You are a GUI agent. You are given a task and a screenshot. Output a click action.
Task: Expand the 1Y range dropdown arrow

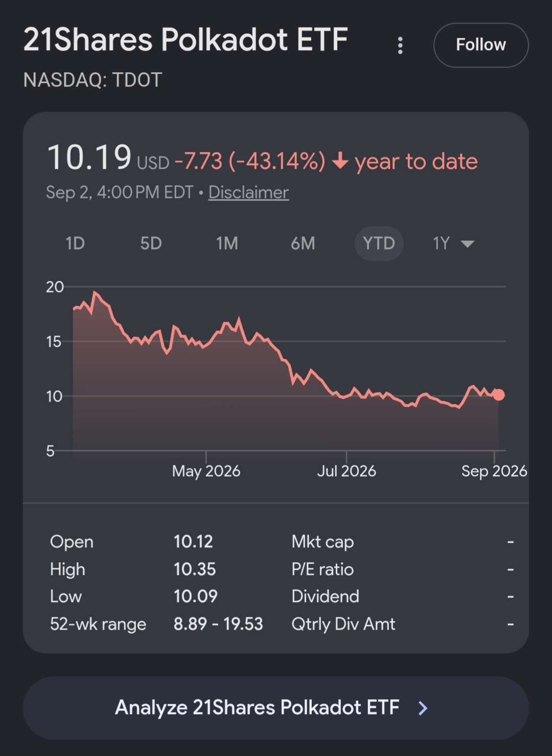pos(467,244)
